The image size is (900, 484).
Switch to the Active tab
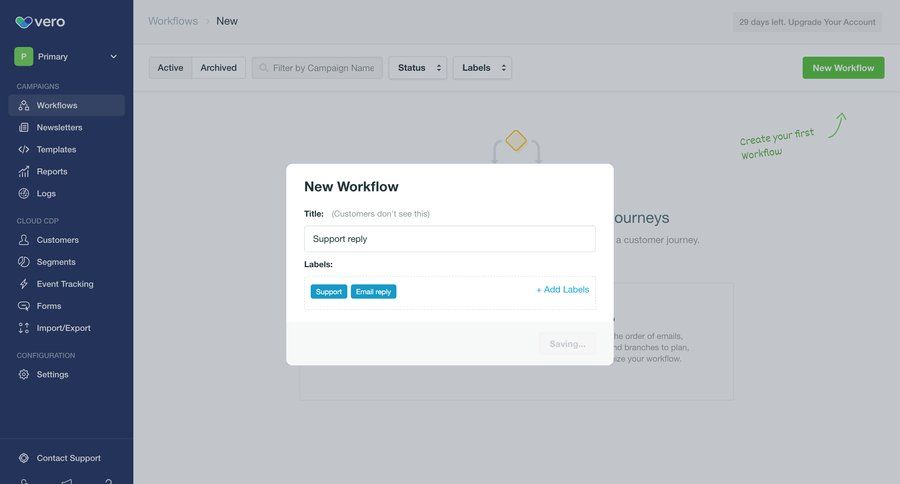tap(170, 68)
